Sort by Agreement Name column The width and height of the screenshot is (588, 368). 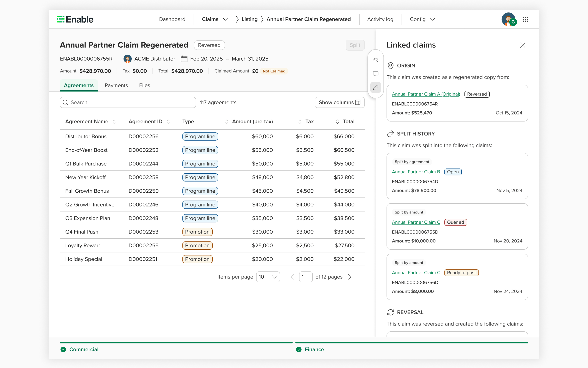tap(114, 122)
